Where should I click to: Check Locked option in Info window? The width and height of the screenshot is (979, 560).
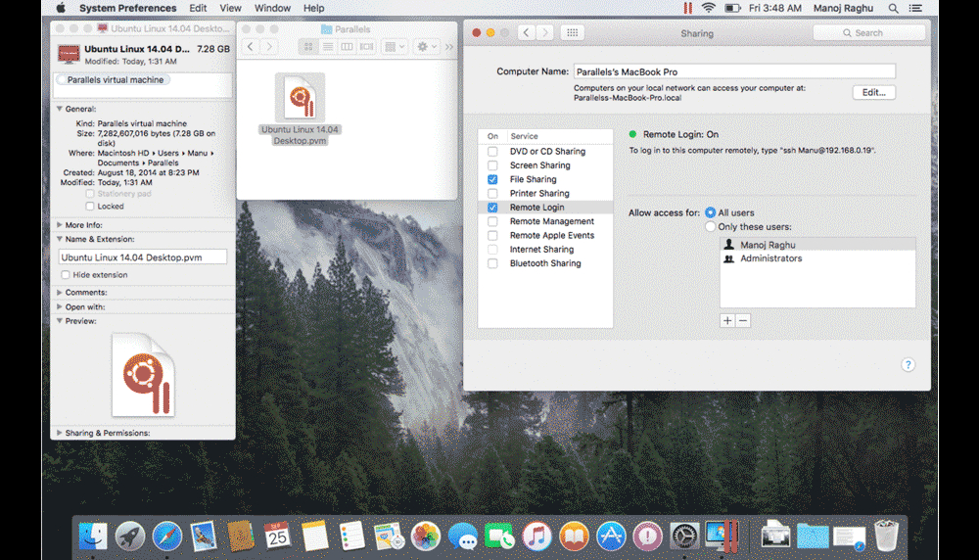[90, 206]
